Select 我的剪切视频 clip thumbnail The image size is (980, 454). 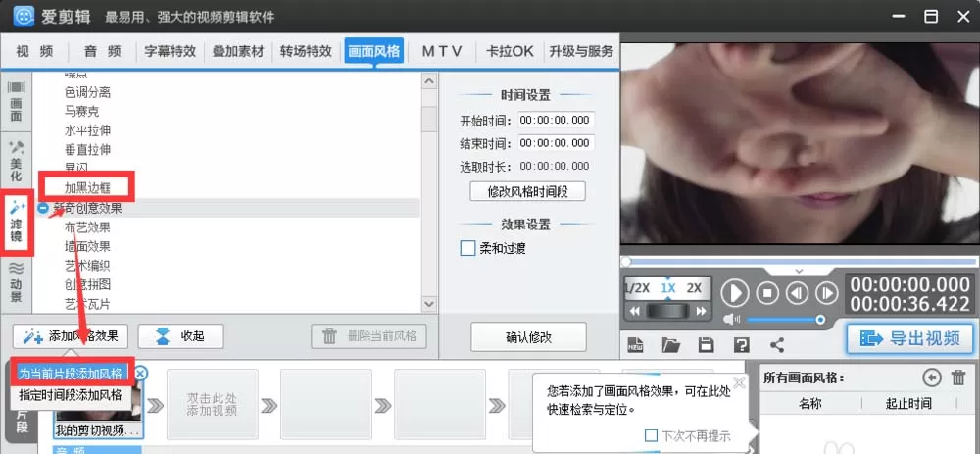[99, 408]
